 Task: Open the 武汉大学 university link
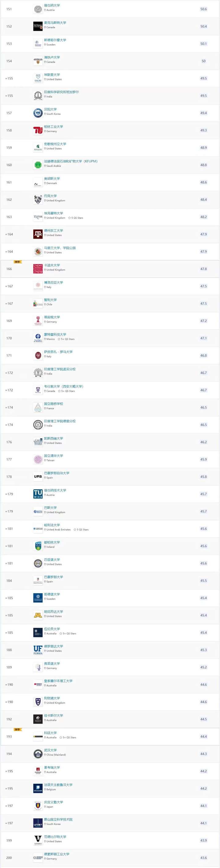click(x=50, y=750)
